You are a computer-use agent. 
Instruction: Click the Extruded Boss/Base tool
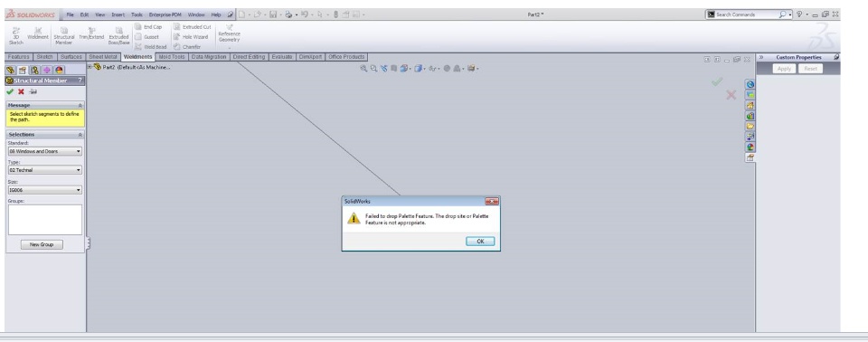[118, 35]
